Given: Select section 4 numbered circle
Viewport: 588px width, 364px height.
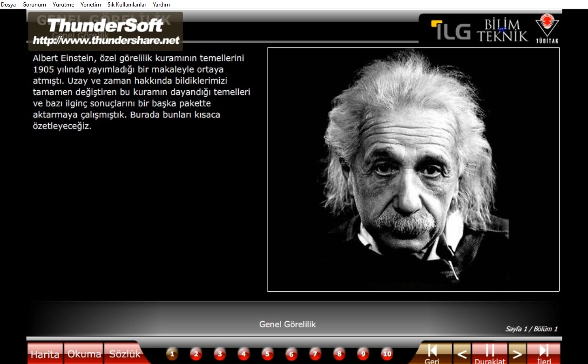Looking at the screenshot, I should 243,354.
